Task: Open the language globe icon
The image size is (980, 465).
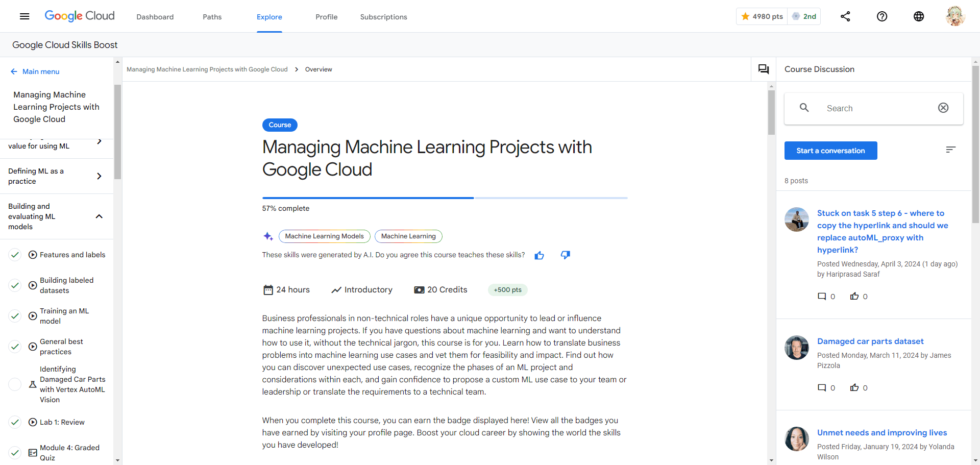Action: point(919,16)
